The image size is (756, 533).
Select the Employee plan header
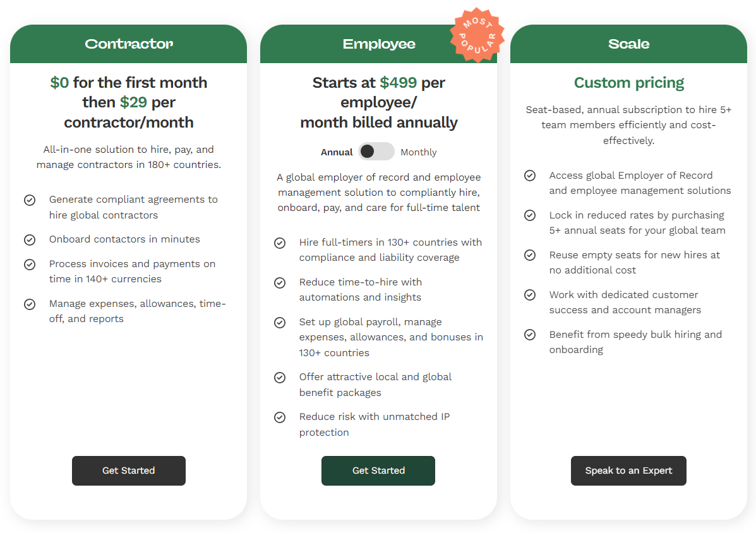(x=378, y=44)
